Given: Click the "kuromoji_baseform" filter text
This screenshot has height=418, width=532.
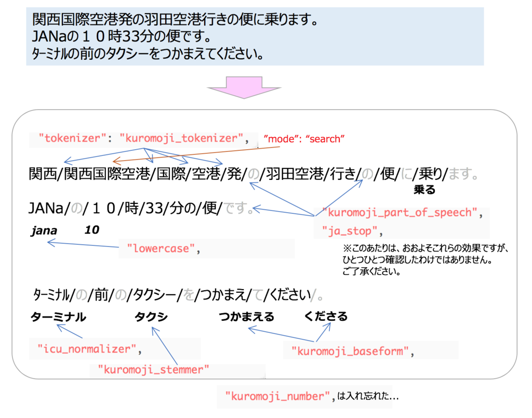Looking at the screenshot, I should [x=350, y=351].
